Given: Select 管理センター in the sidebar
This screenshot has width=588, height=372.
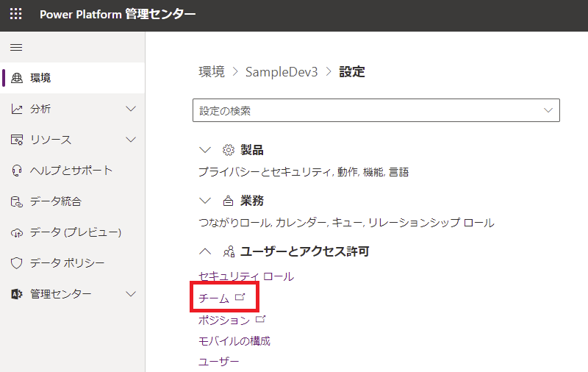Looking at the screenshot, I should point(72,294).
